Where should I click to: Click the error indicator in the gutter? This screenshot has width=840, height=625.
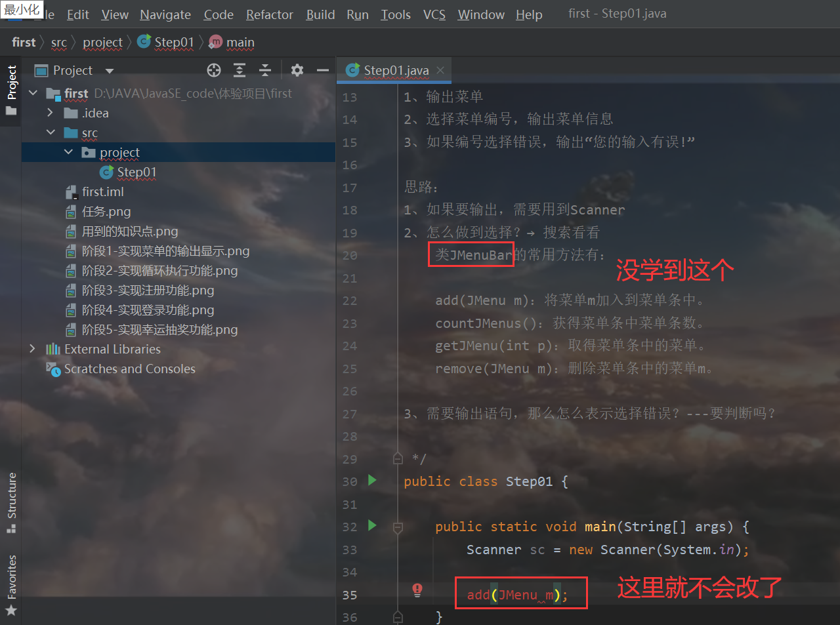pyautogui.click(x=417, y=590)
